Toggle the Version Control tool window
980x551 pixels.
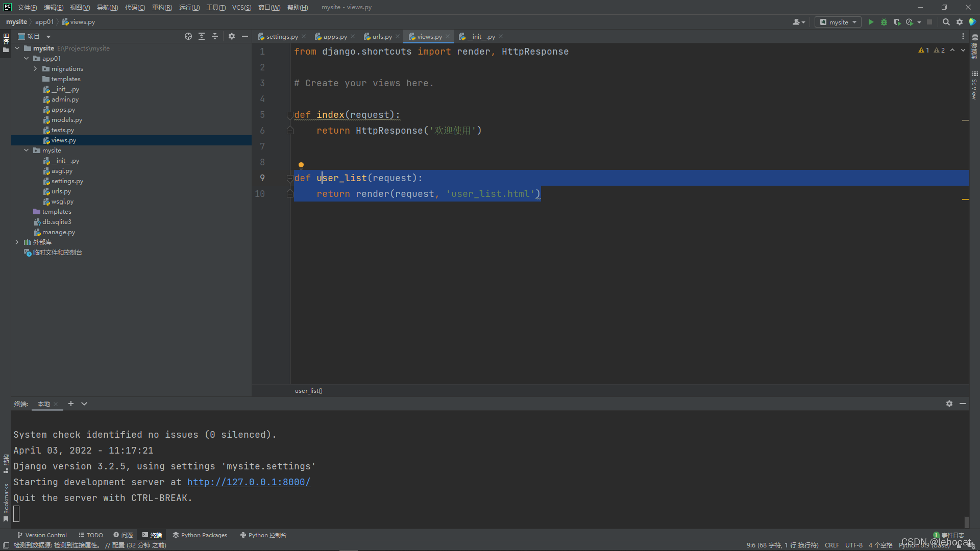tap(42, 535)
